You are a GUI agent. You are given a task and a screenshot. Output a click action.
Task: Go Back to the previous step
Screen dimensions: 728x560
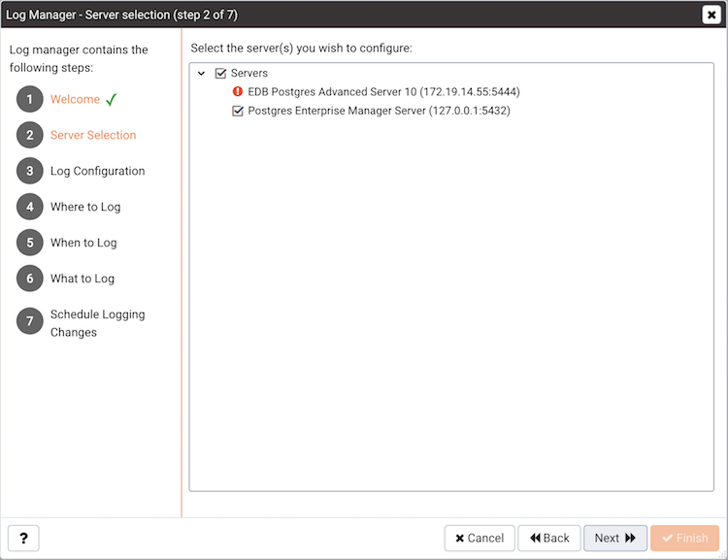[x=549, y=539]
